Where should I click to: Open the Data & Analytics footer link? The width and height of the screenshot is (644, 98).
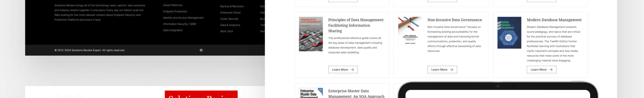coord(230,25)
